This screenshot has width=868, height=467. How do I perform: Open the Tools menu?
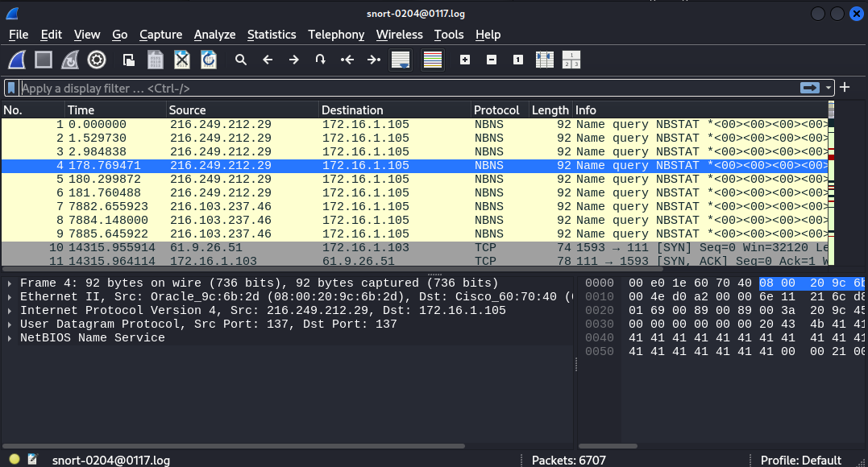(x=448, y=35)
